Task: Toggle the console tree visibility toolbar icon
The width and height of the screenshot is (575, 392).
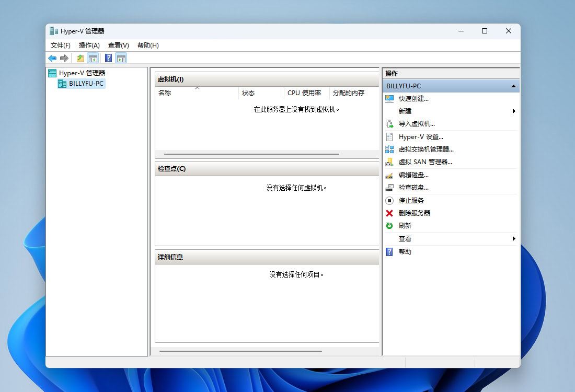Action: (93, 58)
